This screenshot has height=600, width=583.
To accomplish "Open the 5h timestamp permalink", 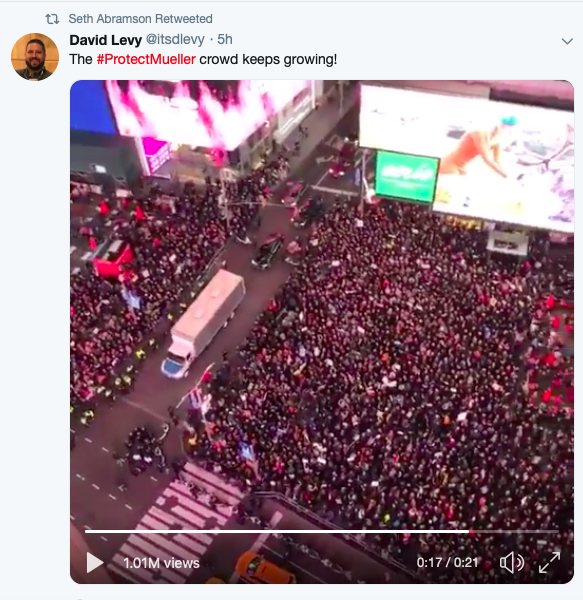I will (x=225, y=39).
